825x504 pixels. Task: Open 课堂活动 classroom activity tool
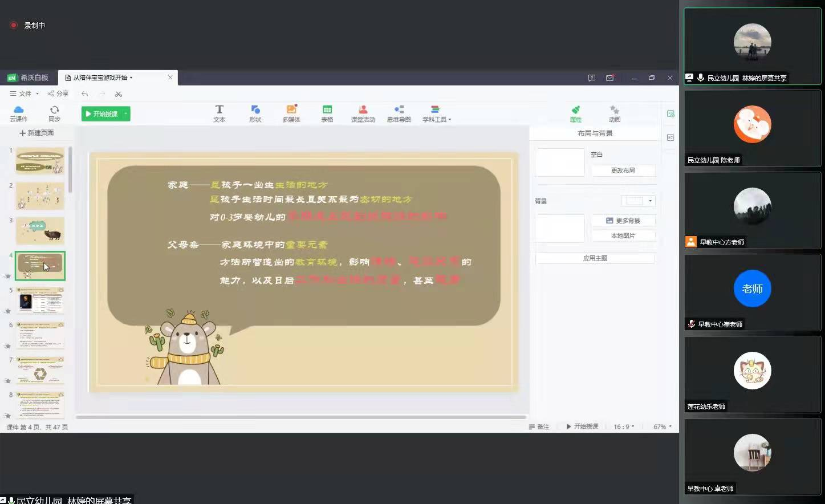[363, 113]
